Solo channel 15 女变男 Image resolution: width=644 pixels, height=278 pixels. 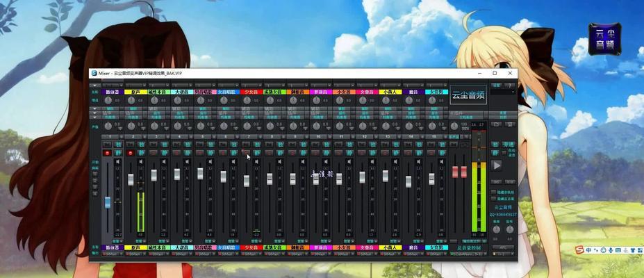[442, 145]
